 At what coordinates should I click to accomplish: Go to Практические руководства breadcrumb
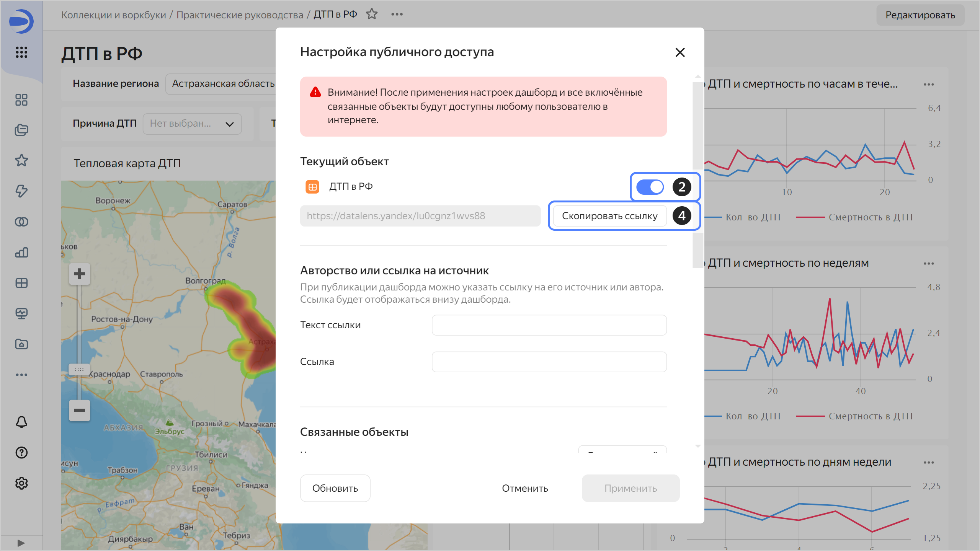coord(240,15)
